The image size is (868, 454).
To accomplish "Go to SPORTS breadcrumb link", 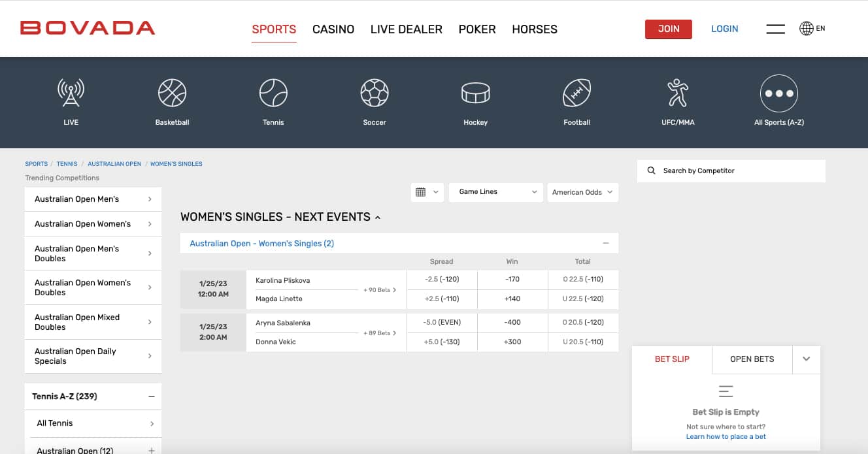I will pyautogui.click(x=37, y=164).
